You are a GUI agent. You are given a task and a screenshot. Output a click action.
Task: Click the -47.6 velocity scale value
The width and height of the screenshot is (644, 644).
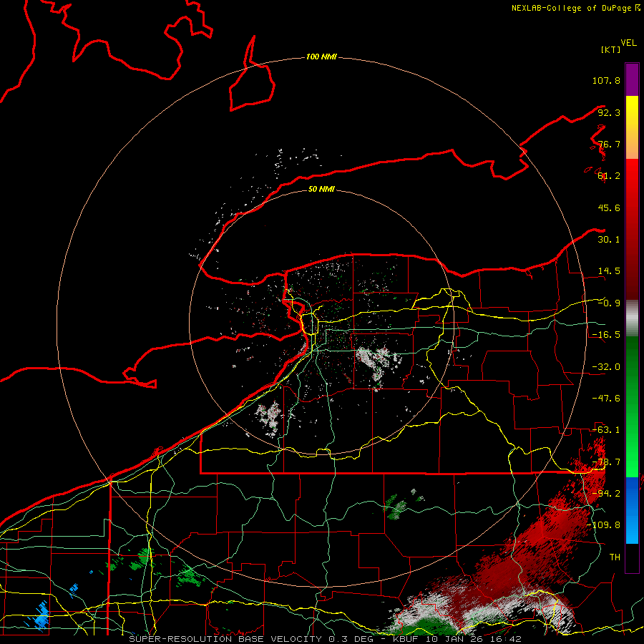(x=606, y=399)
